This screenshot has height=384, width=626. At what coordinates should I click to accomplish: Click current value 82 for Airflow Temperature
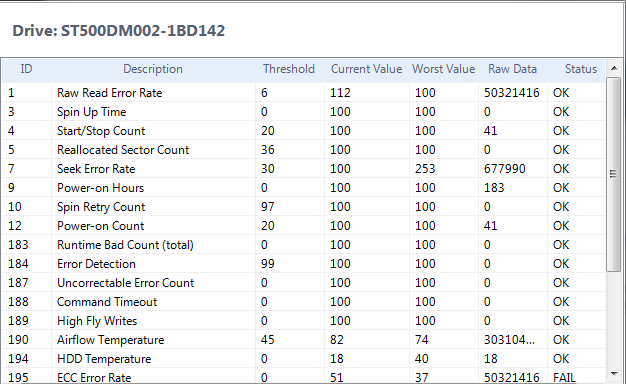pos(337,340)
